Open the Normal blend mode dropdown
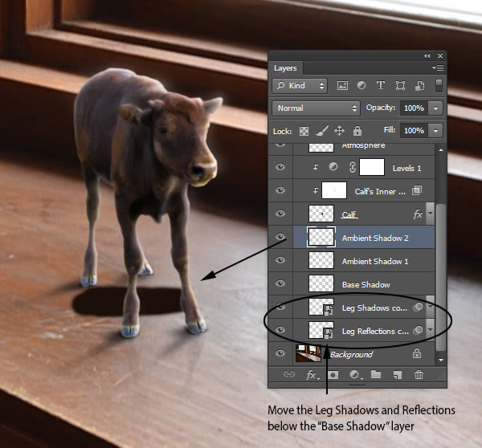The width and height of the screenshot is (482, 448). pos(316,108)
